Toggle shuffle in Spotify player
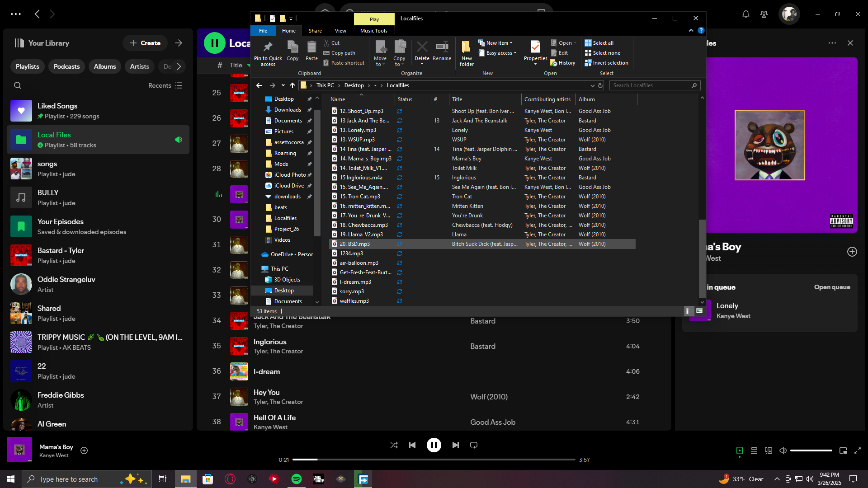The image size is (868, 488). point(394,445)
